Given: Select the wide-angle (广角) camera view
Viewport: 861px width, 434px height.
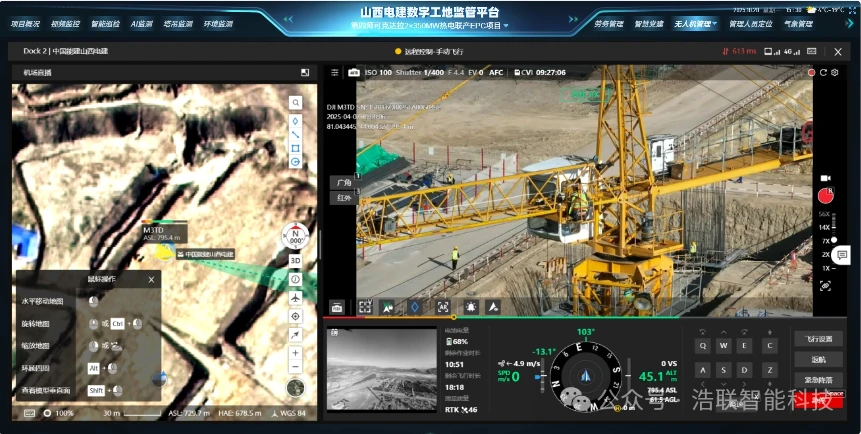Looking at the screenshot, I should coord(344,182).
